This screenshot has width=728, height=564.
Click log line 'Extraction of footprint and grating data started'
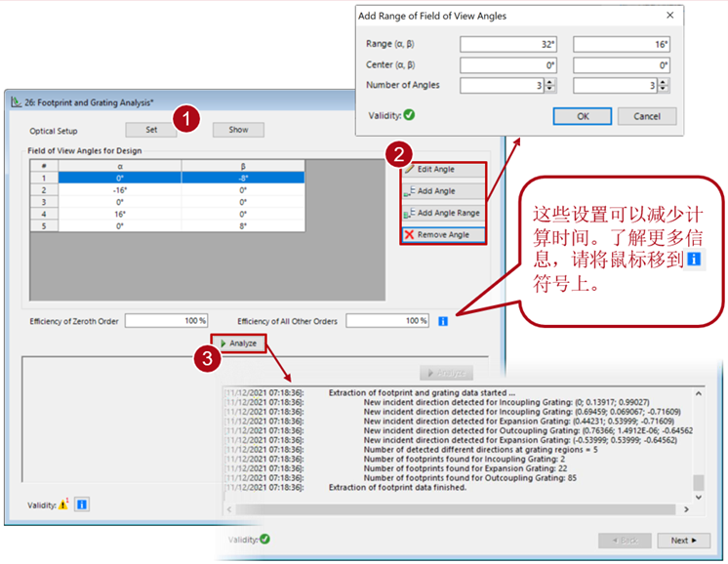pos(422,392)
